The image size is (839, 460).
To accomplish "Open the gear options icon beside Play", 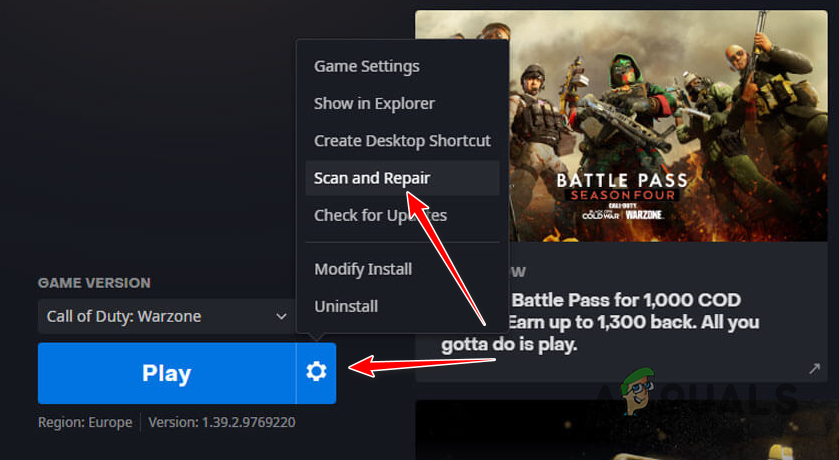I will pyautogui.click(x=316, y=373).
